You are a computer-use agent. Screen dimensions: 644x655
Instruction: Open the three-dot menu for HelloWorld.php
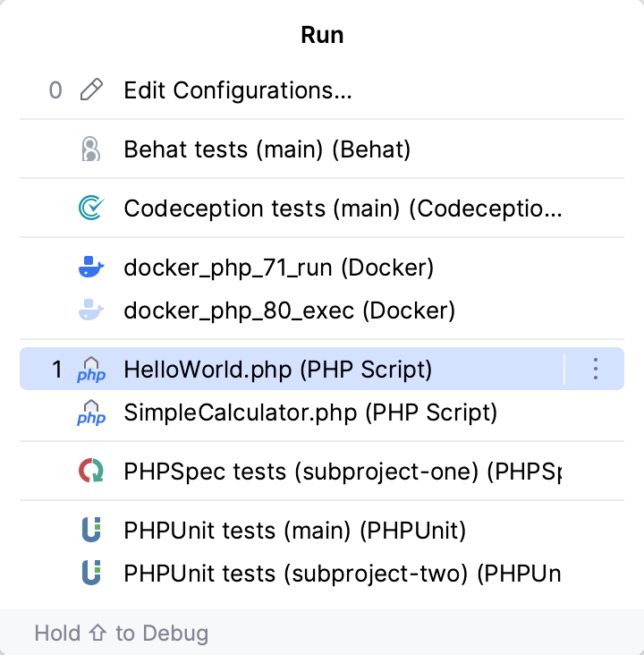[x=596, y=369]
